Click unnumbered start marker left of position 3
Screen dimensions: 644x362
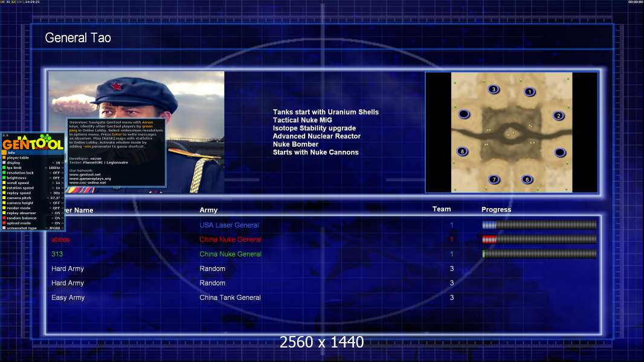click(x=464, y=114)
